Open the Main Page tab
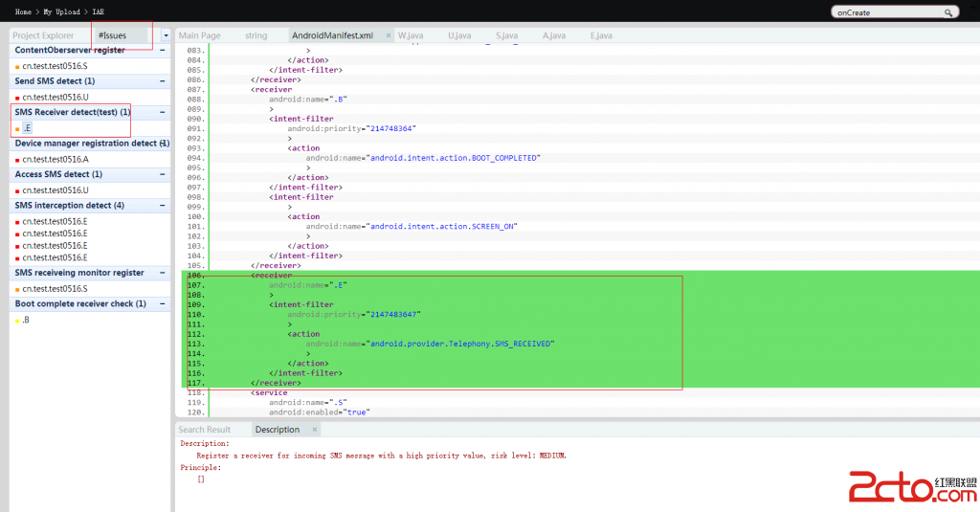This screenshot has width=980, height=512. [200, 35]
